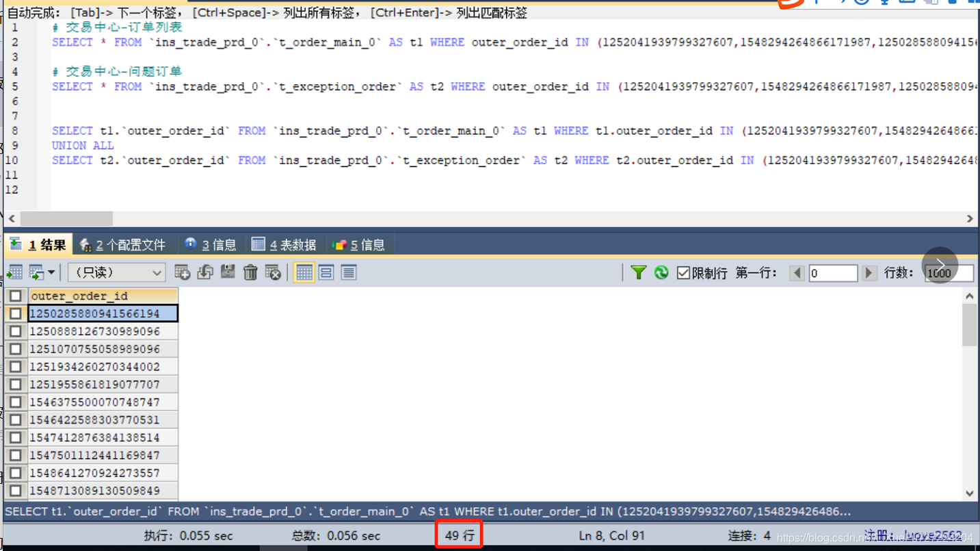Select cell 1546375500070748747
The height and width of the screenshot is (551, 980).
click(x=103, y=402)
